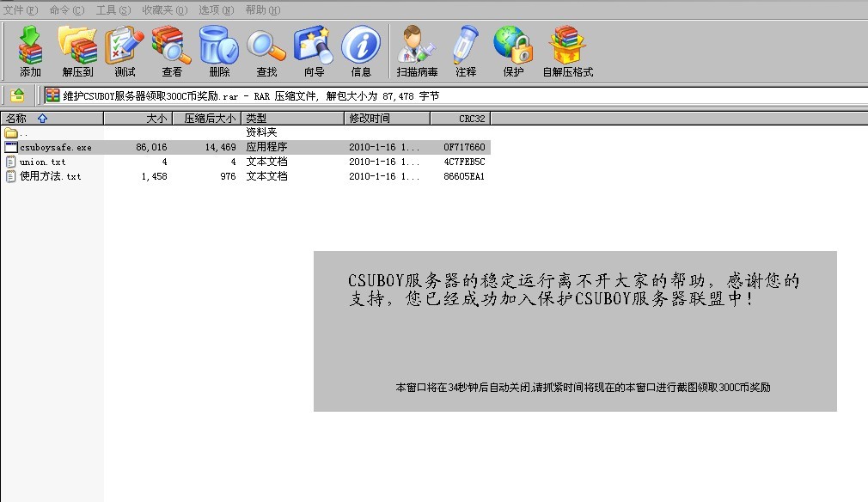Sort by Packed Size (压缩后大小) header
The height and width of the screenshot is (502, 868).
(207, 119)
